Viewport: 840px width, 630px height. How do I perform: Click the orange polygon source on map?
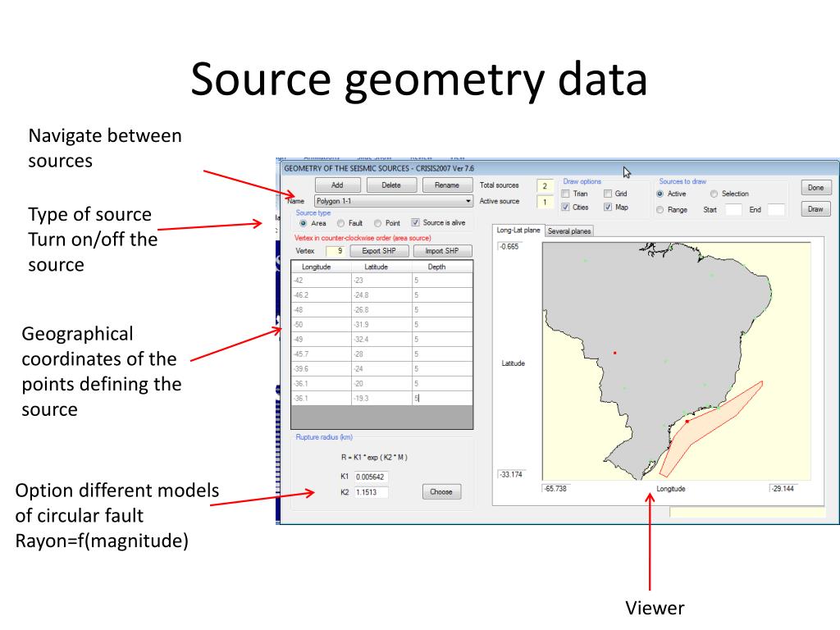(x=708, y=428)
